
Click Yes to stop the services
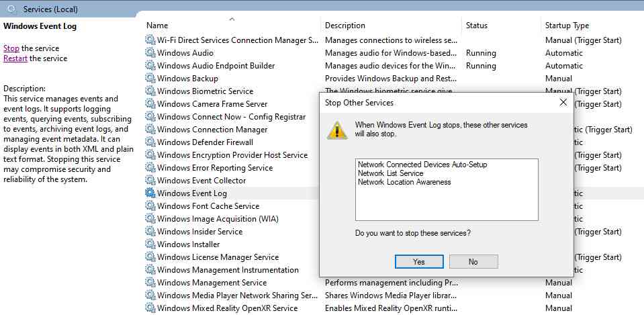tap(419, 262)
